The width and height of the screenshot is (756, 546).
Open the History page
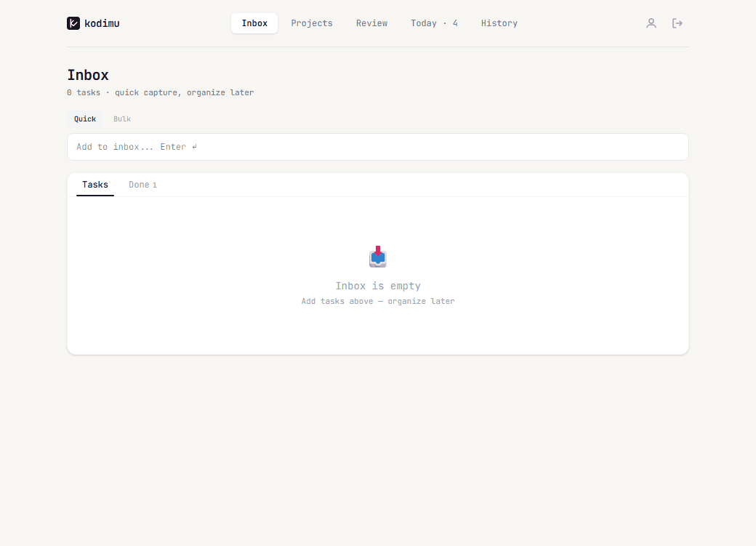tap(499, 23)
